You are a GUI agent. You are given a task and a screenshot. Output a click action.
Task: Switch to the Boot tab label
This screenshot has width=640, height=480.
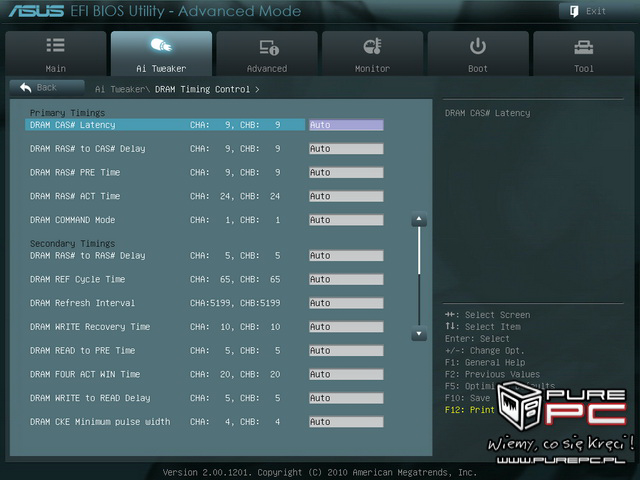[478, 69]
